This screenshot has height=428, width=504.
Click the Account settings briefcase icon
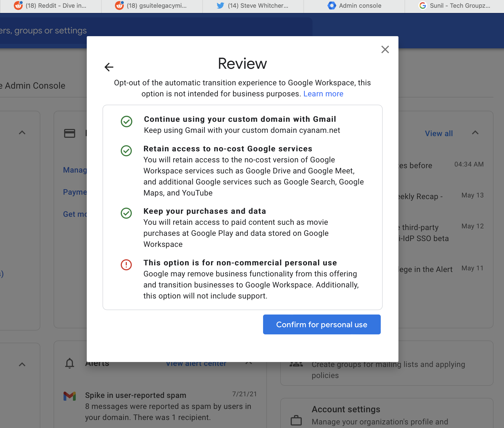(296, 421)
